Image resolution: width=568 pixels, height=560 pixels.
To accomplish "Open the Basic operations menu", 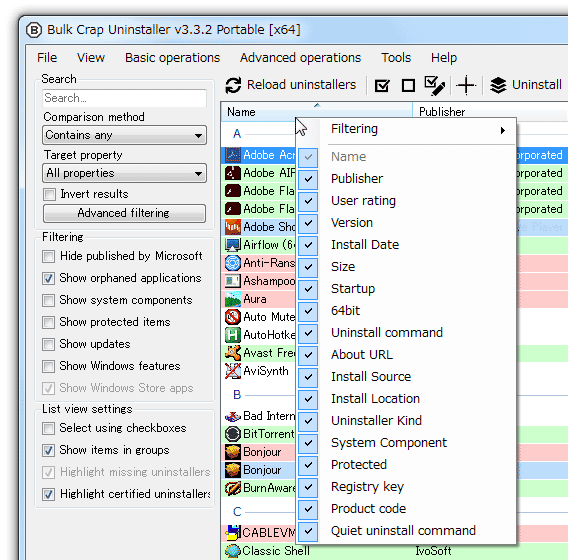I will point(172,58).
